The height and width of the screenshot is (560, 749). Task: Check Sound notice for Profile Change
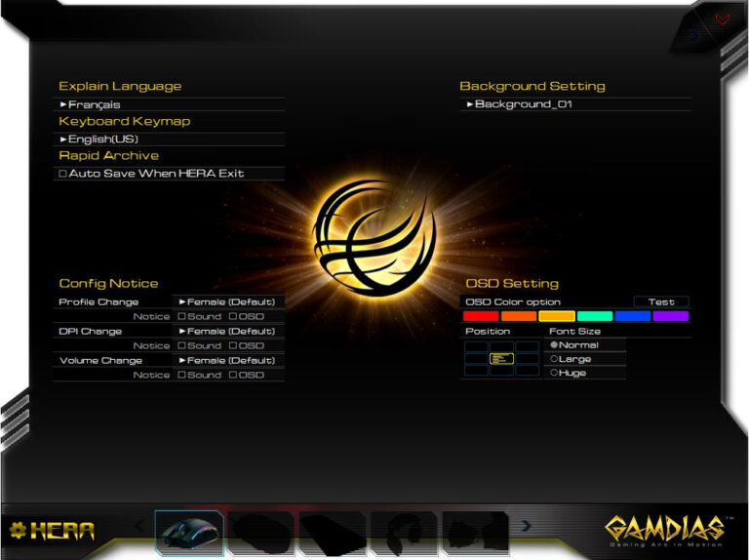click(x=181, y=316)
